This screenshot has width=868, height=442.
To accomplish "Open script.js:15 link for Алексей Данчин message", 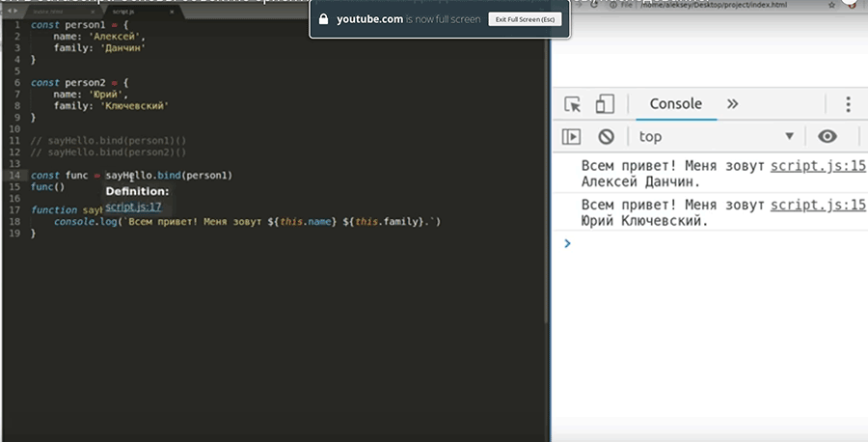I will tap(818, 166).
